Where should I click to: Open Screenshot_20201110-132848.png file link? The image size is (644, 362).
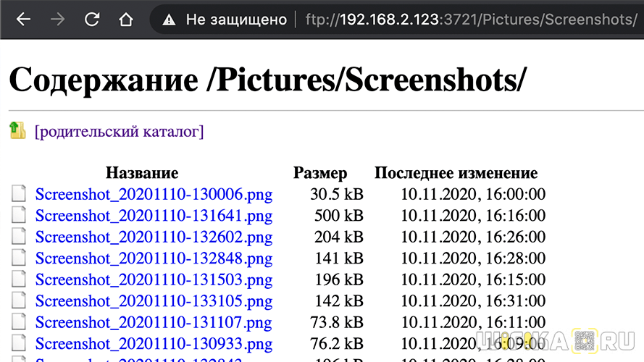coord(154,258)
